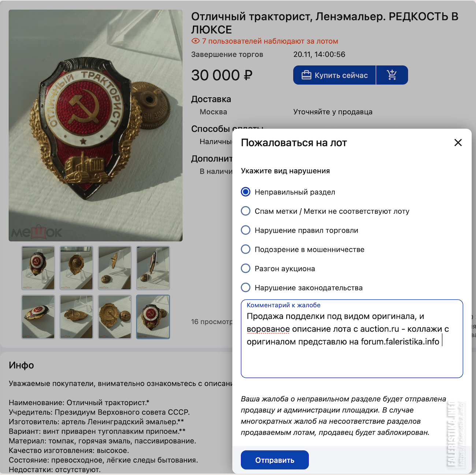Open second thumbnail showing badge back
Viewport: 476px width, 475px height.
pyautogui.click(x=77, y=268)
